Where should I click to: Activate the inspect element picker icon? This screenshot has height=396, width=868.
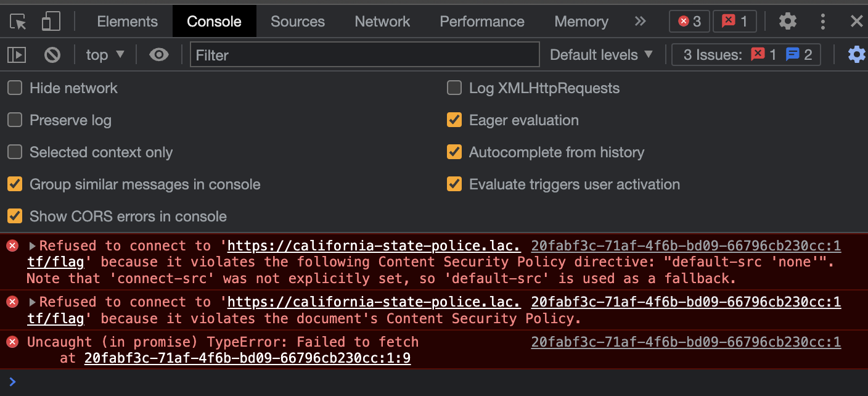click(18, 22)
